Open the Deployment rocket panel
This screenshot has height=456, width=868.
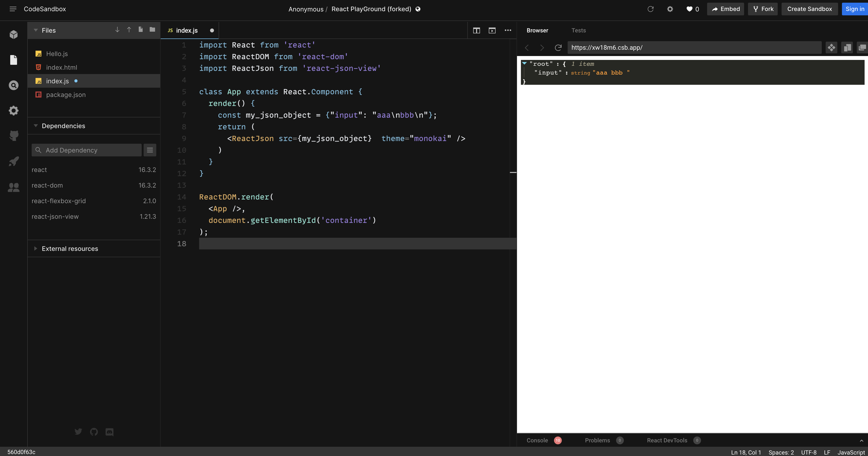click(13, 161)
